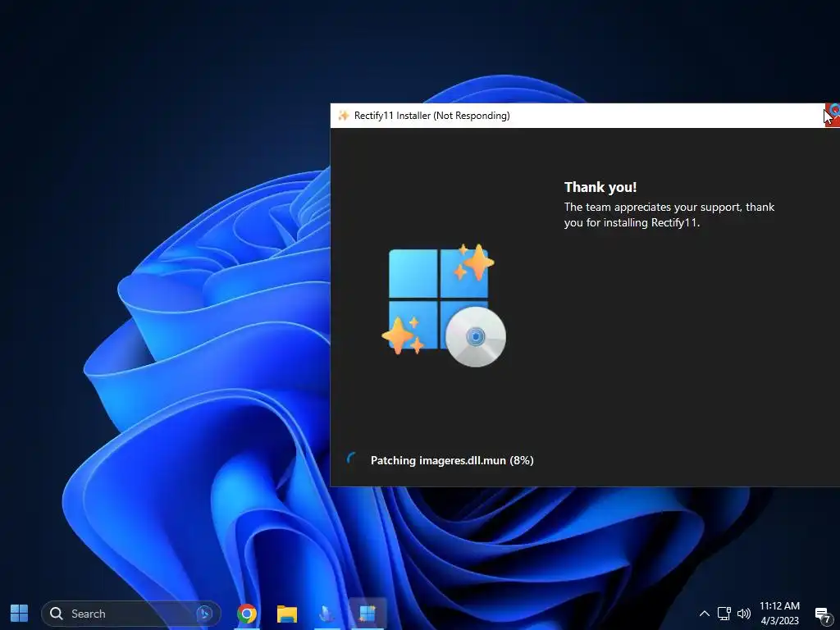Viewport: 840px width, 630px height.
Task: Click the "Patching imageres.dll.mun (8%)" status
Action: 452,460
